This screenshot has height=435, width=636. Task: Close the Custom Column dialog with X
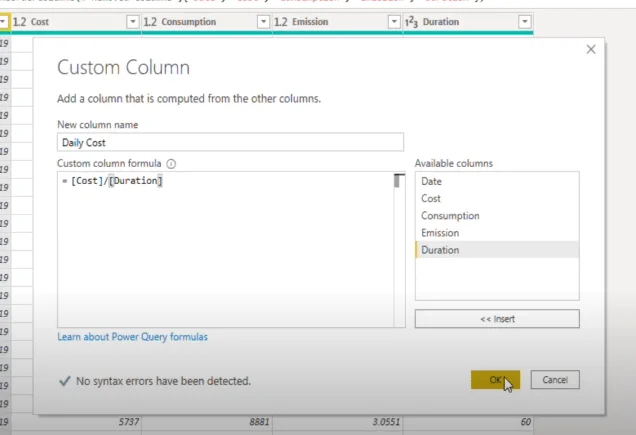pos(591,50)
